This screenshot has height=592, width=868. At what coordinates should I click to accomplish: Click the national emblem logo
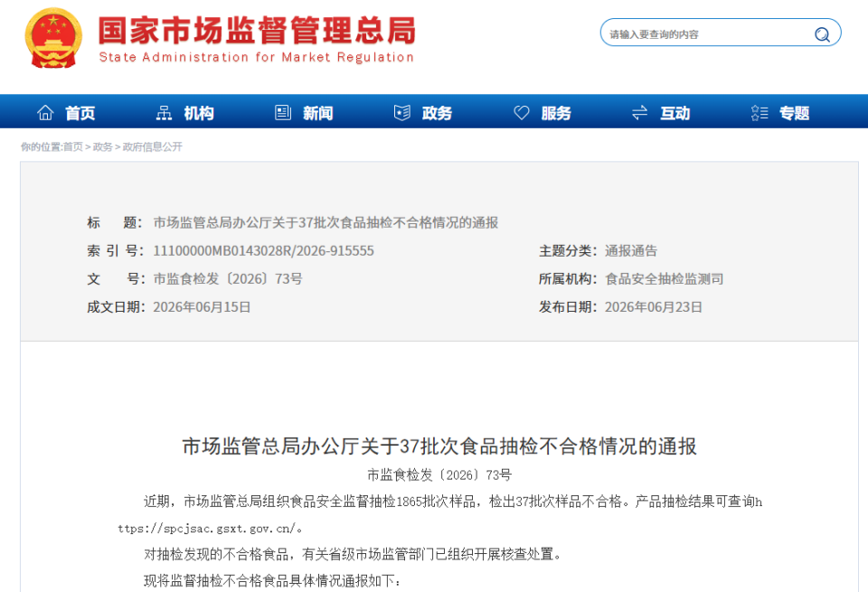tap(53, 38)
